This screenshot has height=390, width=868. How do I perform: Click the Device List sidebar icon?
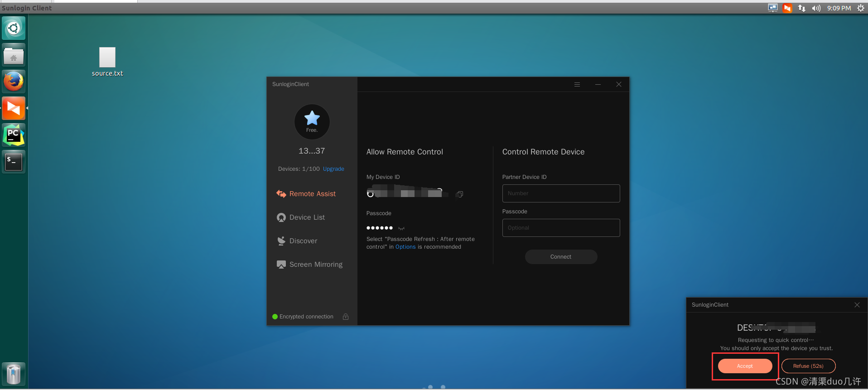click(x=281, y=217)
